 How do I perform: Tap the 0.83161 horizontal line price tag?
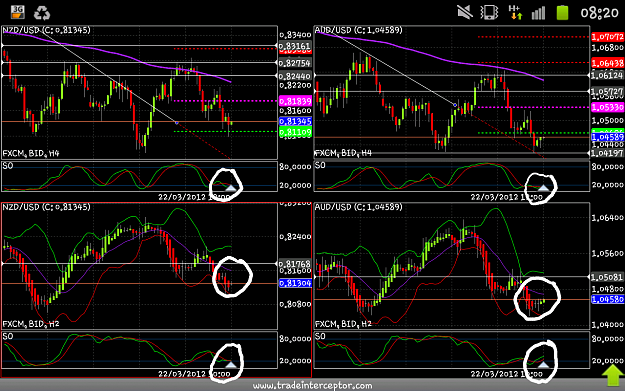(295, 46)
